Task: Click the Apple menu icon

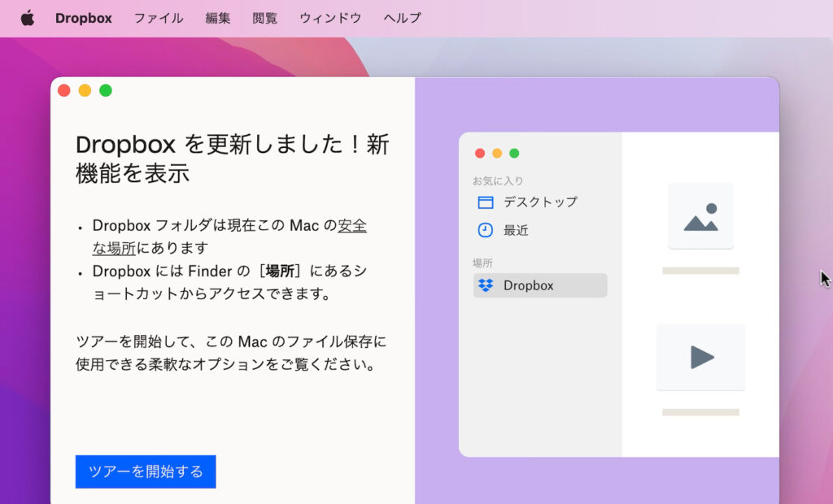Action: tap(28, 17)
